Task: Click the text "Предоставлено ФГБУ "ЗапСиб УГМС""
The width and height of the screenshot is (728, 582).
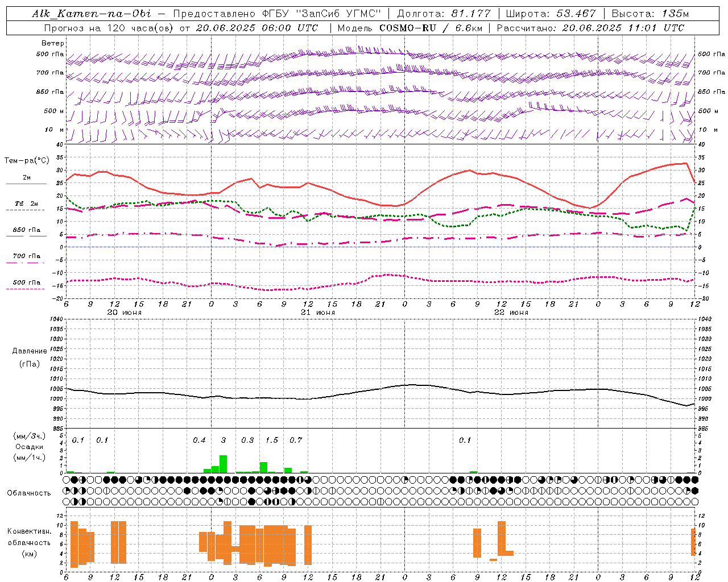Action: coord(276,14)
